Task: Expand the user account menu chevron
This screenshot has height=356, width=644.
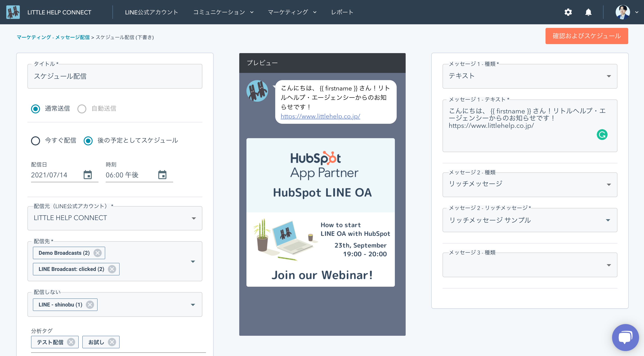Action: pyautogui.click(x=637, y=12)
